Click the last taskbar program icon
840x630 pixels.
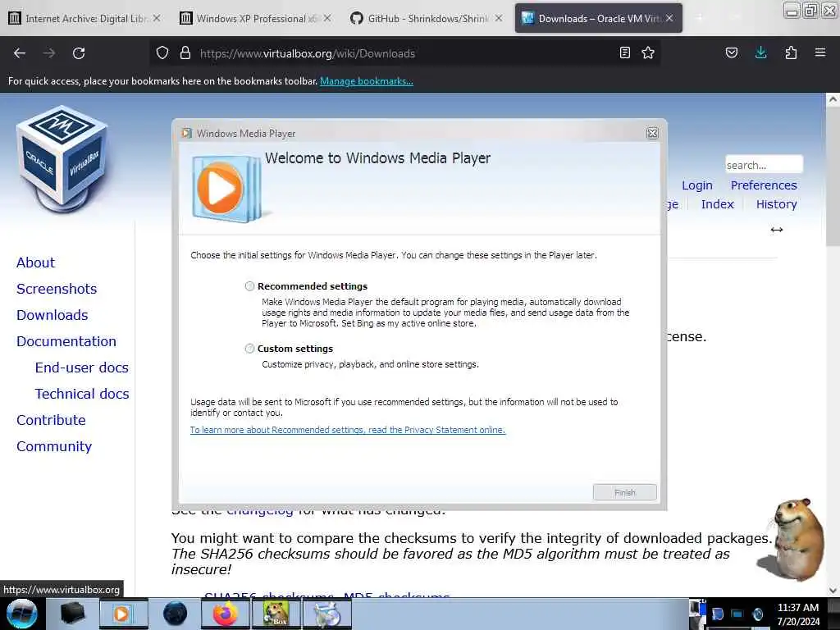(x=327, y=614)
